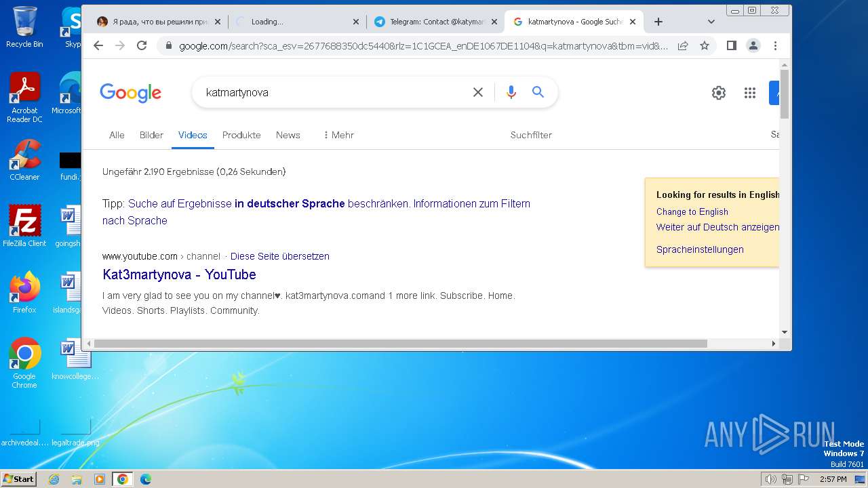Open Spracheinstellungen link

[x=700, y=249]
